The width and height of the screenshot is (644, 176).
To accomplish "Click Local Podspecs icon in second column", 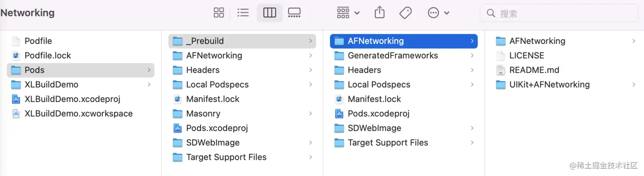I will tap(178, 84).
